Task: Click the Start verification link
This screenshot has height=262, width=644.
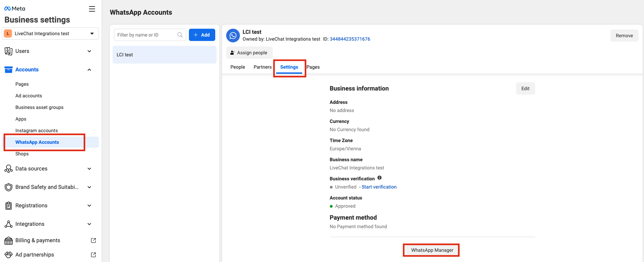Action: pos(379,187)
